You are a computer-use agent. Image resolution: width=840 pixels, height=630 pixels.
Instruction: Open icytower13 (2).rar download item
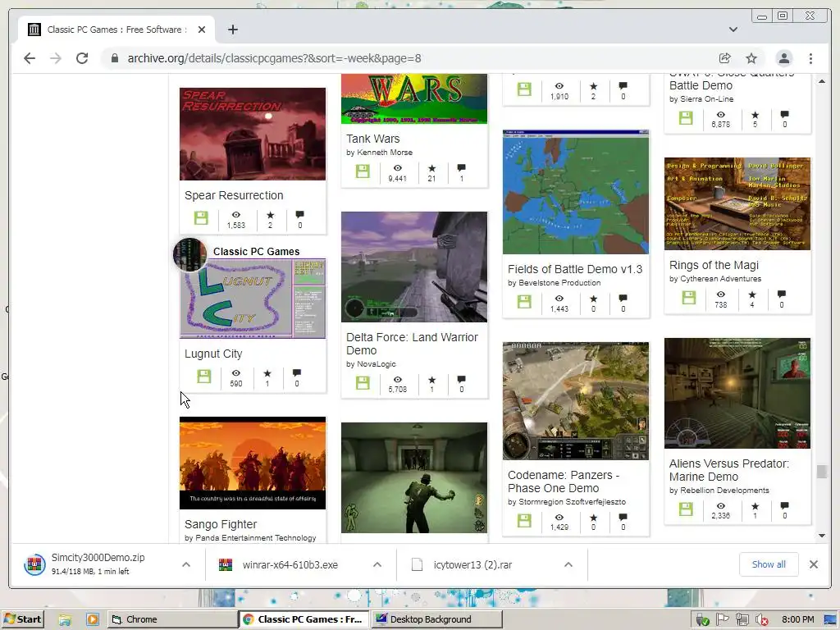pos(472,564)
